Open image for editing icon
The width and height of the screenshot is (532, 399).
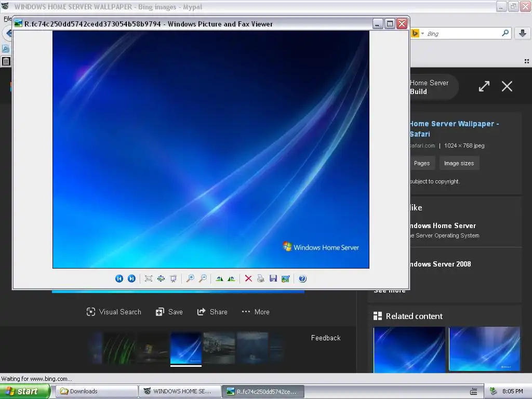point(286,278)
